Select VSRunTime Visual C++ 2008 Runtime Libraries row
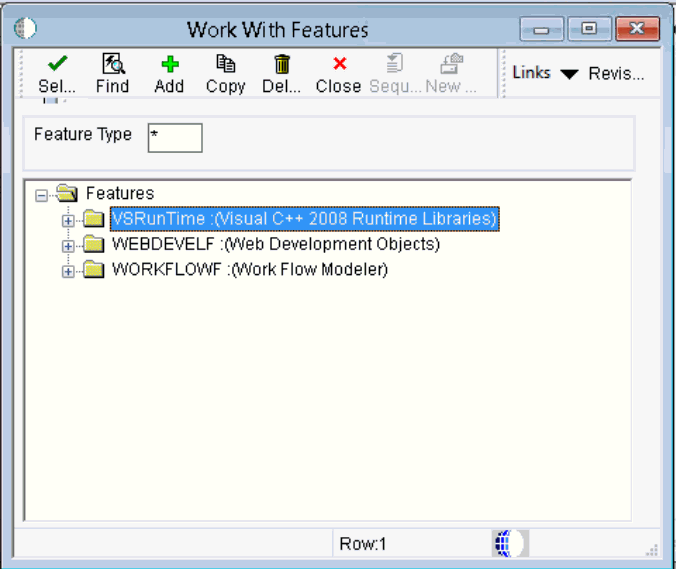Image resolution: width=676 pixels, height=569 pixels. [304, 219]
